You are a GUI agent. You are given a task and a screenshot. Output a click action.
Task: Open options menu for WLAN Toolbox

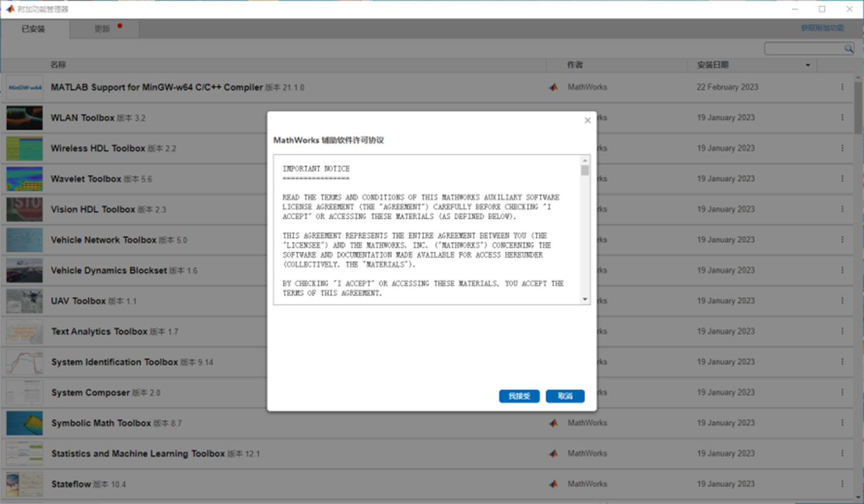[843, 118]
